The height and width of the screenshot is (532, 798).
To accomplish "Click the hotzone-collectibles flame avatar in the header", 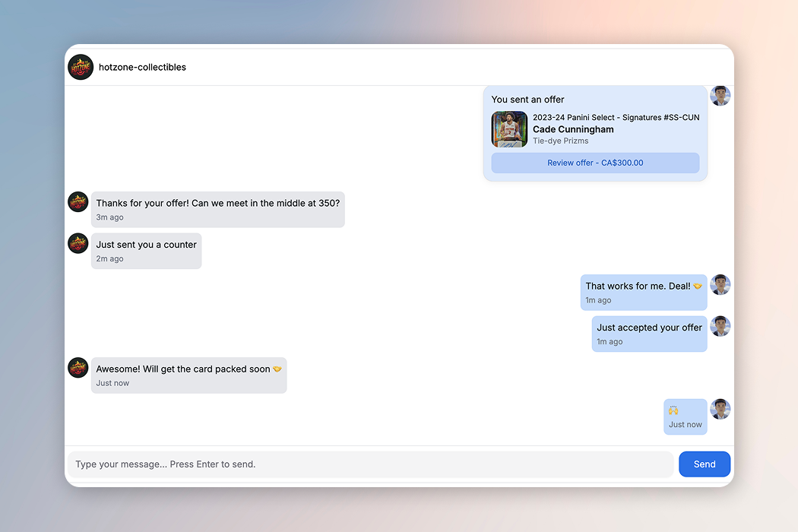I will click(x=80, y=67).
